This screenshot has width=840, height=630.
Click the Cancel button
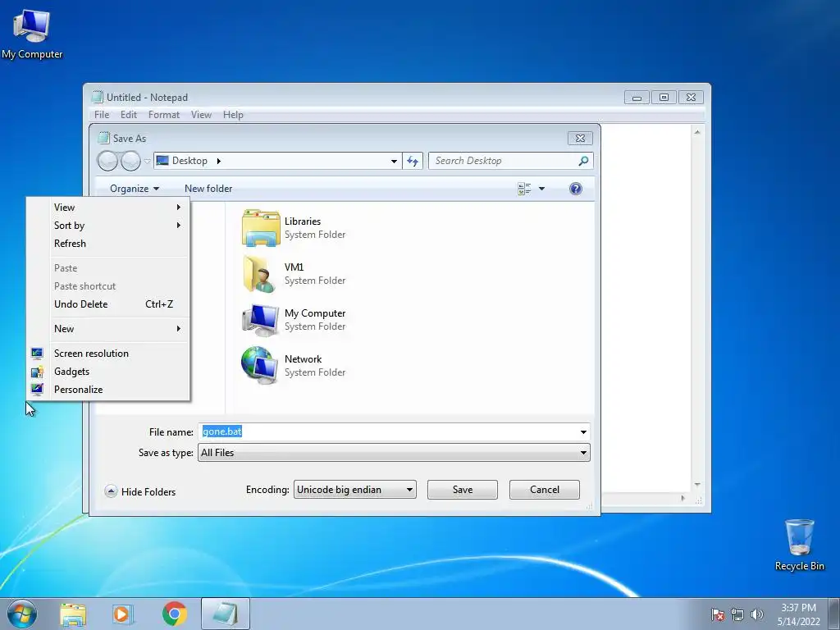[545, 490]
